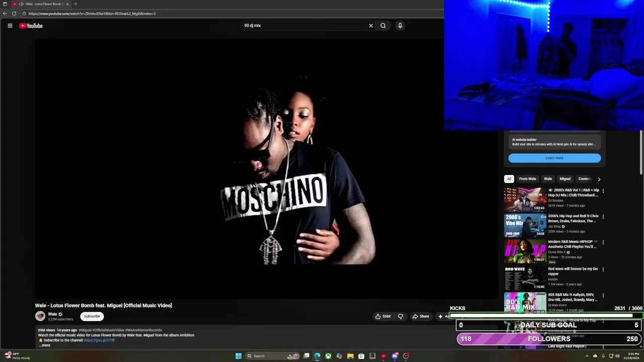Open Microsoft Edge taskbar icon
644x362 pixels.
(x=317, y=356)
